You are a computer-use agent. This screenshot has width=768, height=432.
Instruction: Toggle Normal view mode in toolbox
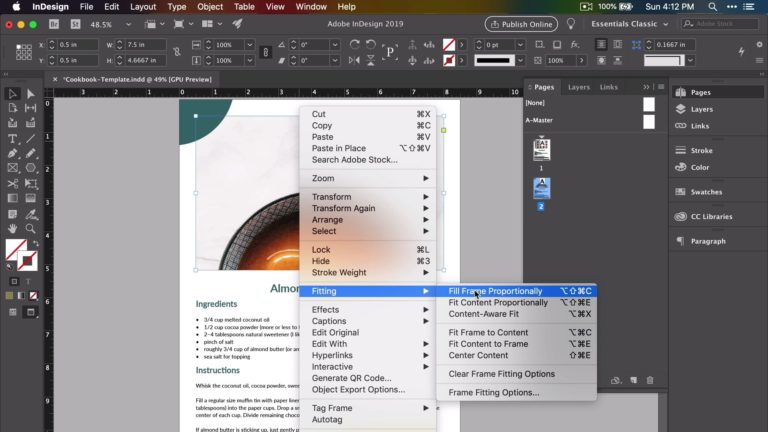(x=13, y=312)
